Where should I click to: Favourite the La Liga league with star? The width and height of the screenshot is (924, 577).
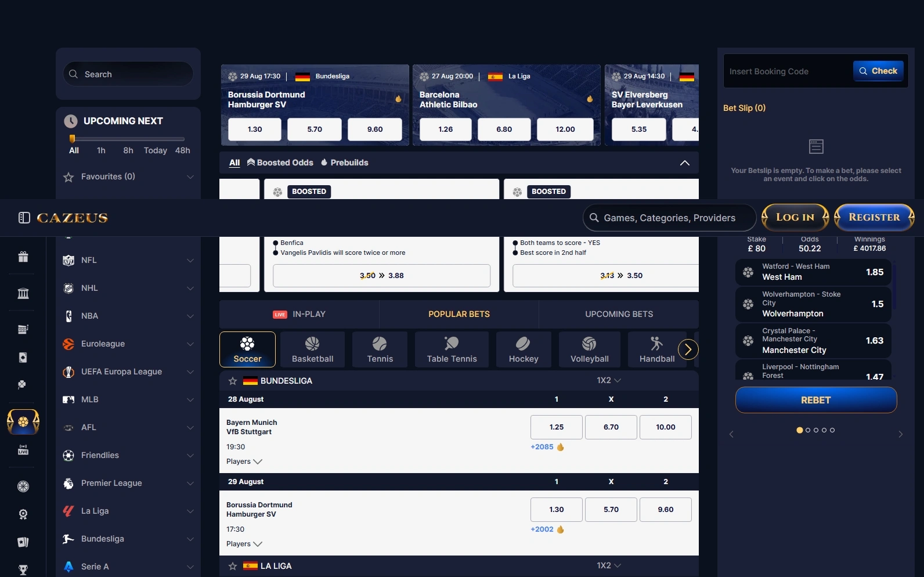(x=233, y=566)
